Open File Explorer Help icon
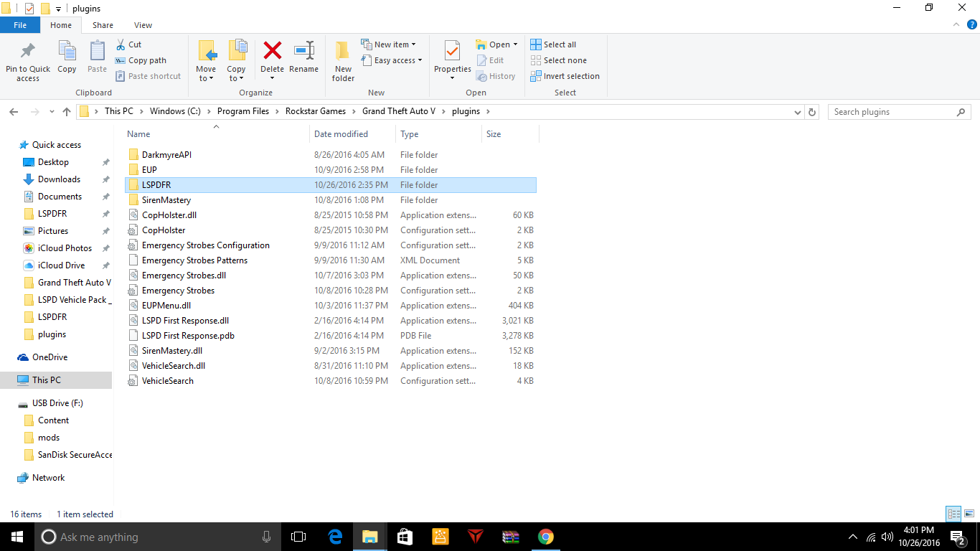This screenshot has height=551, width=980. 972,25
